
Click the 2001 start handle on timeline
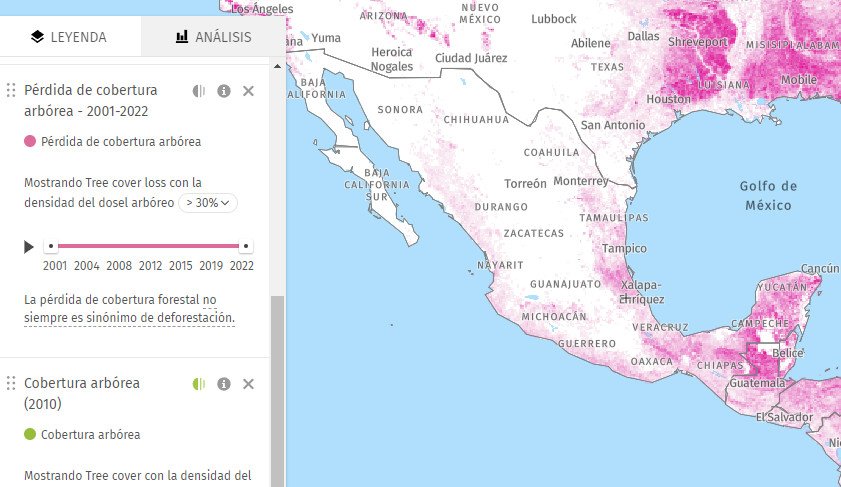[x=50, y=245]
